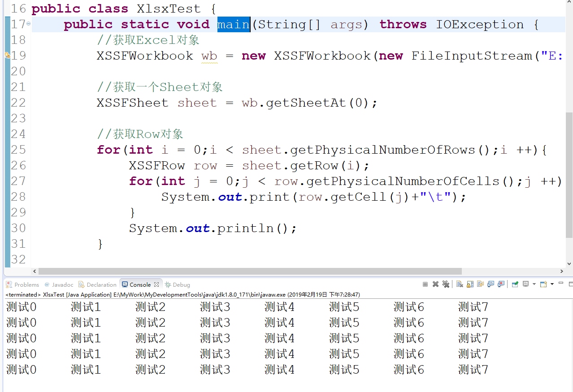Image resolution: width=573 pixels, height=392 pixels.
Task: Switch to the Problems tab
Action: coord(23,284)
